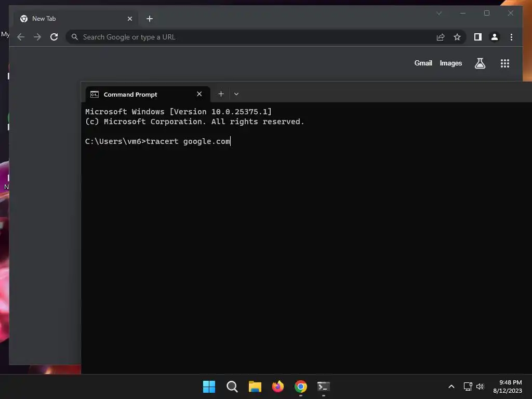
Task: Open network status tray icon
Action: pos(468,387)
